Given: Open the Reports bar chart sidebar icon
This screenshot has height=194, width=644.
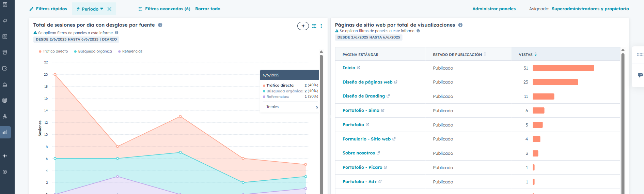Looking at the screenshot, I should point(5,132).
